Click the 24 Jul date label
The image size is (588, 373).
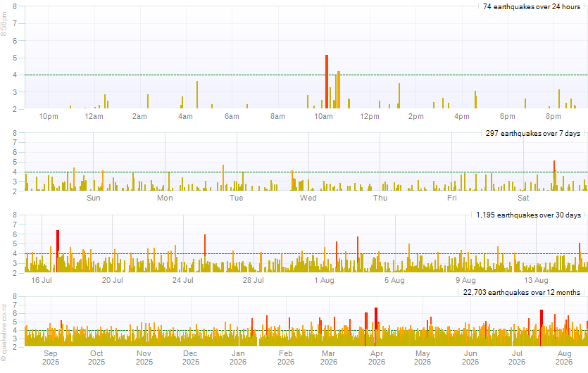pos(183,280)
